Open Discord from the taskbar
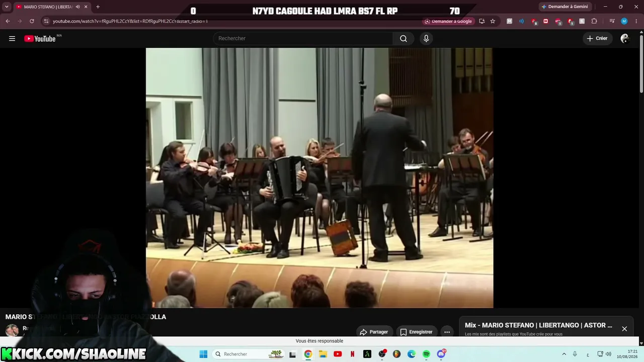This screenshot has height=362, width=644. (441, 354)
